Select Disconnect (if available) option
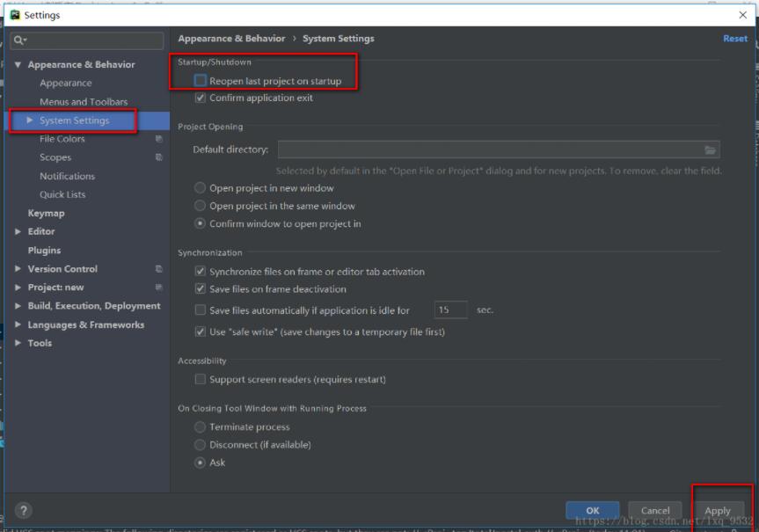This screenshot has width=759, height=532. [200, 445]
